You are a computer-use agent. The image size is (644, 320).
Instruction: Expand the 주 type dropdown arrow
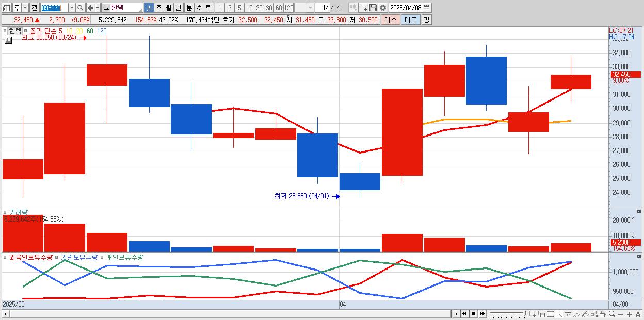click(x=25, y=8)
